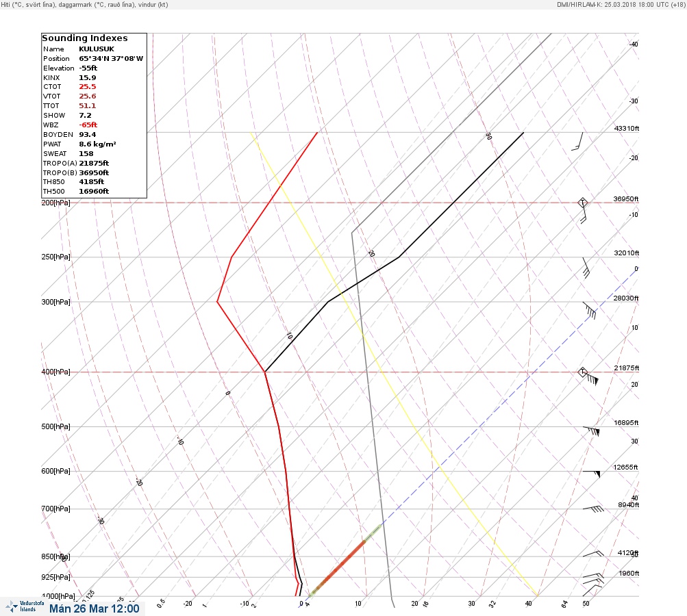The width and height of the screenshot is (687, 616).
Task: Click the TH500 value 16960ft
Action: tap(94, 192)
